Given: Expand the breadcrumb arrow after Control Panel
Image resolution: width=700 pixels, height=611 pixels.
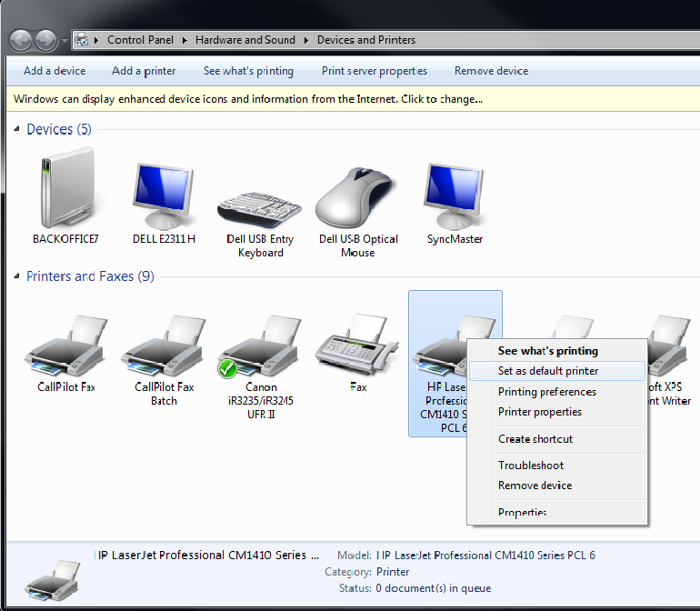Looking at the screenshot, I should point(185,40).
